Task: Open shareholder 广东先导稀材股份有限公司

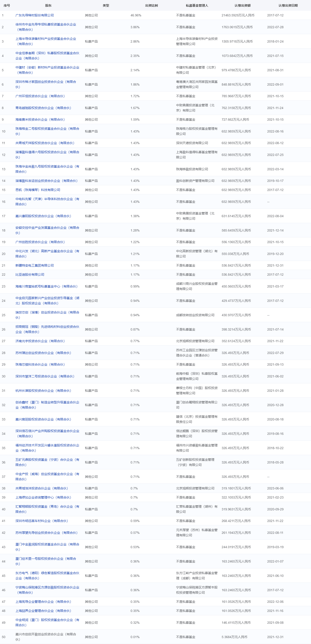Action: point(35,15)
